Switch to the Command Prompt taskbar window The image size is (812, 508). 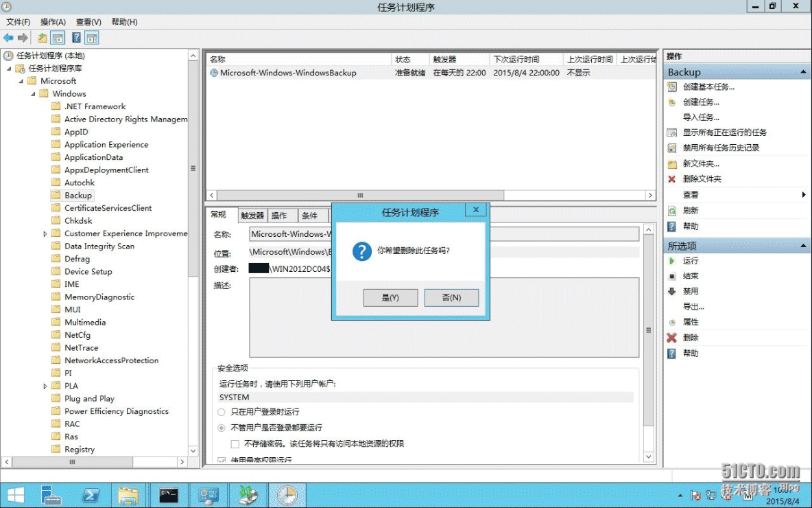point(168,495)
